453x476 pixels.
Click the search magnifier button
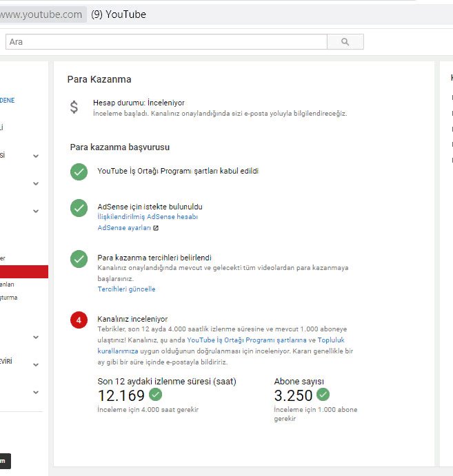345,41
